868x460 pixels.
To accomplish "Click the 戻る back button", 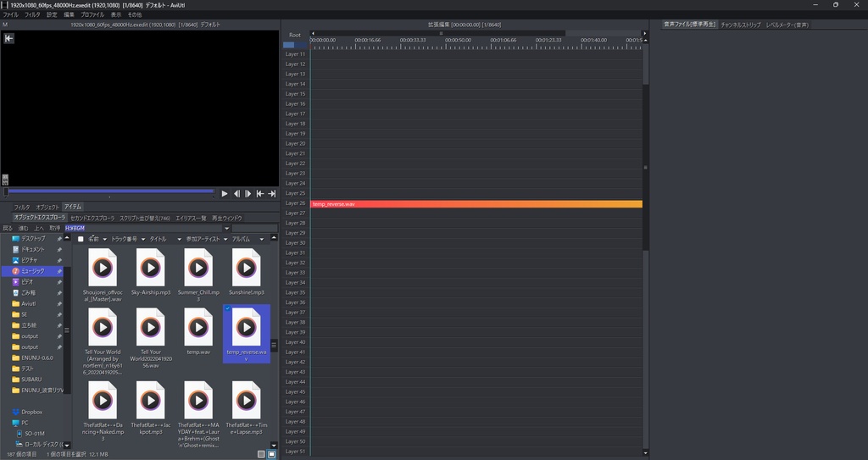I will coord(8,228).
